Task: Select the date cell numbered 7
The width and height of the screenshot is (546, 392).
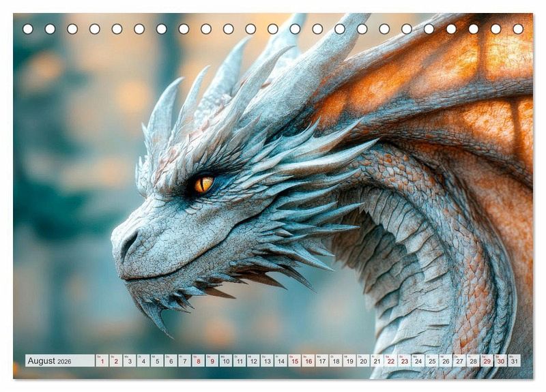Action: pyautogui.click(x=184, y=361)
